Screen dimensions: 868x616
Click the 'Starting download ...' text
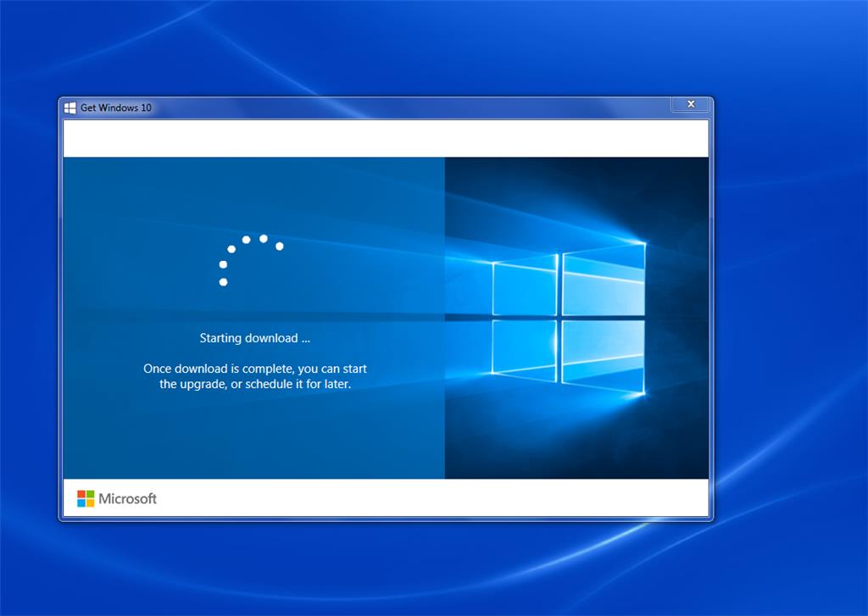point(254,338)
